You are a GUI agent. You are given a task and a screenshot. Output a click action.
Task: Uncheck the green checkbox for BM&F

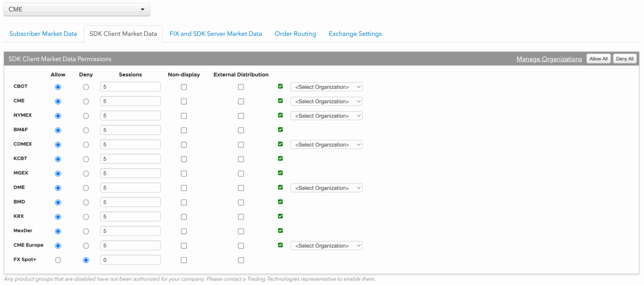coord(280,130)
